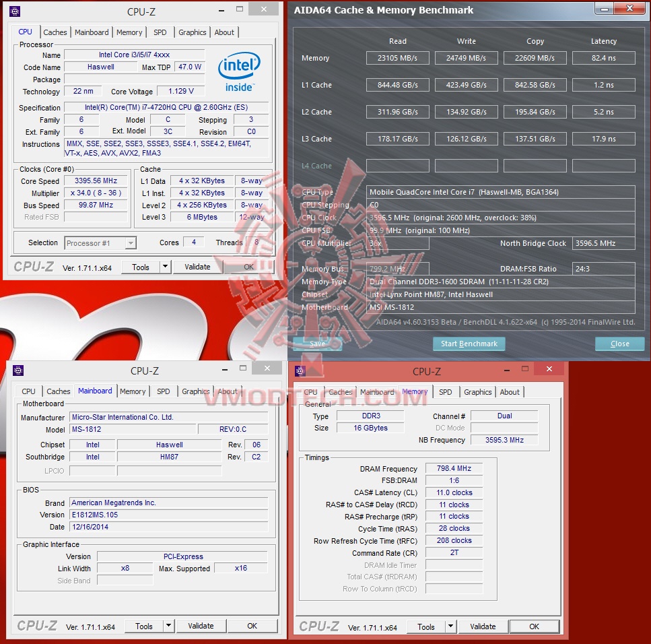Click Close button in AIDA64 benchmark
The height and width of the screenshot is (644, 651).
coord(619,344)
